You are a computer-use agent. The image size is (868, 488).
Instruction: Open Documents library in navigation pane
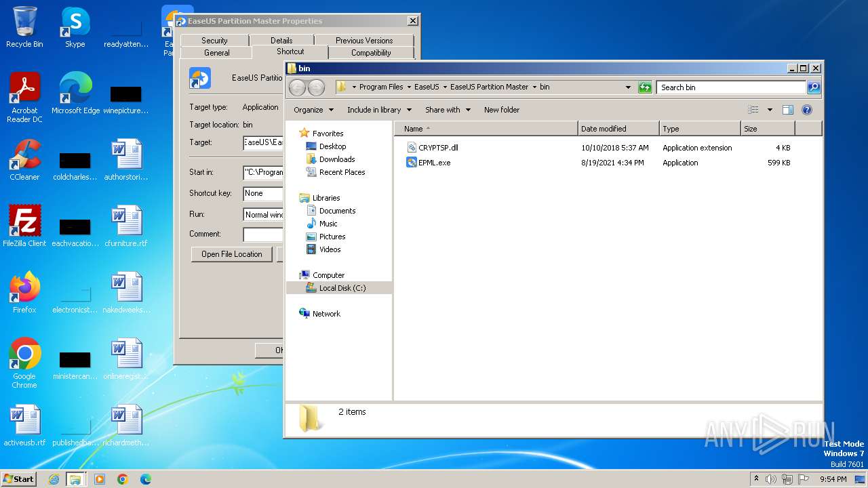[x=331, y=211]
